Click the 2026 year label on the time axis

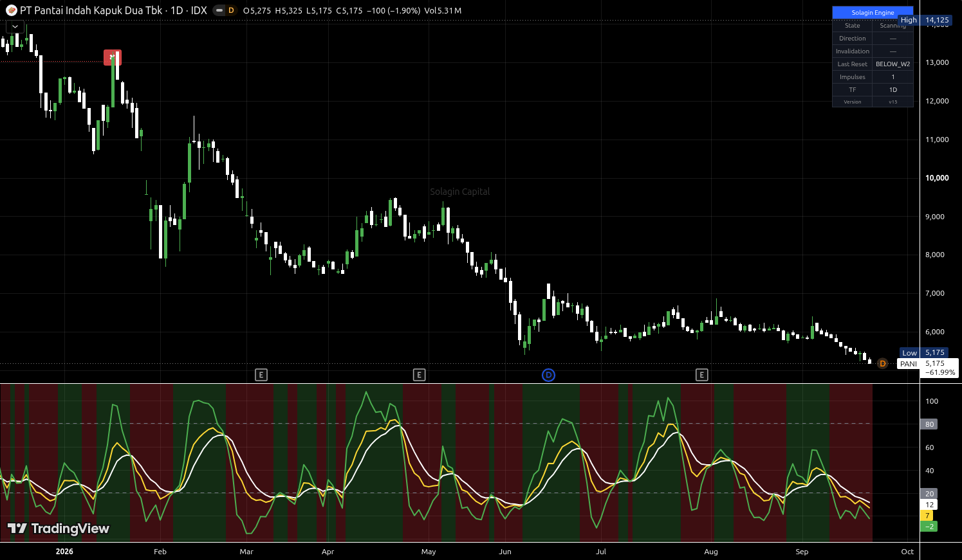(64, 552)
